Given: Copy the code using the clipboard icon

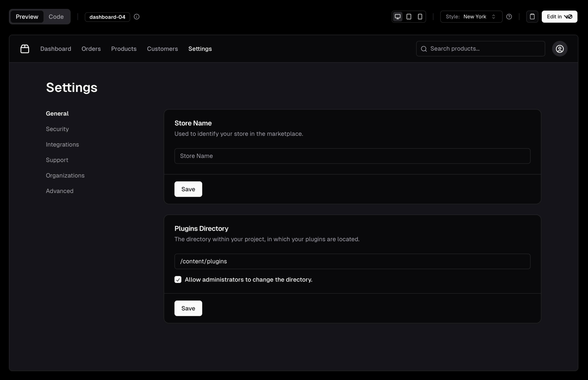Looking at the screenshot, I should click(x=532, y=16).
